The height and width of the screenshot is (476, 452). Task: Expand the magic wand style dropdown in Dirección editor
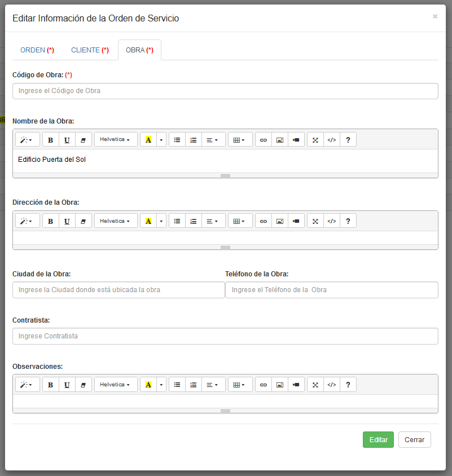(x=27, y=221)
